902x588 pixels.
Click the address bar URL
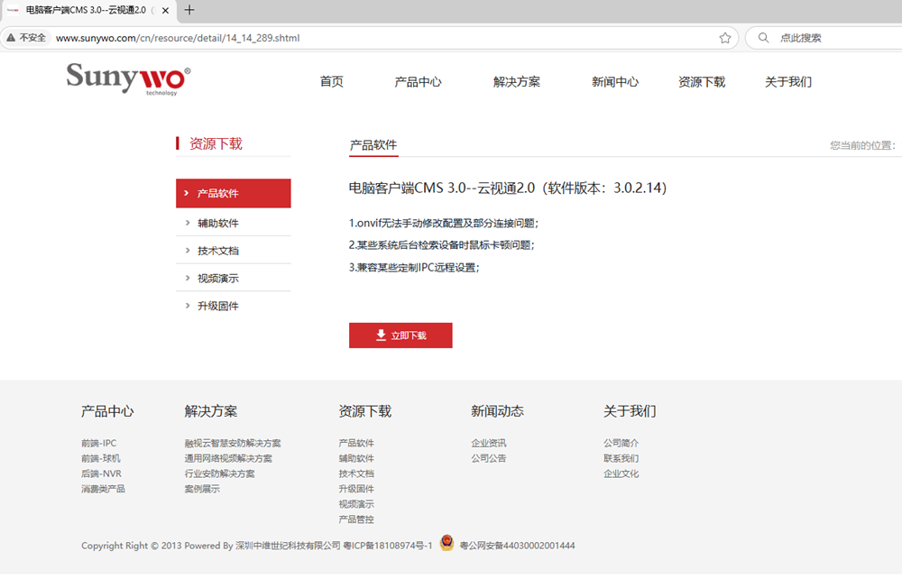click(x=178, y=38)
